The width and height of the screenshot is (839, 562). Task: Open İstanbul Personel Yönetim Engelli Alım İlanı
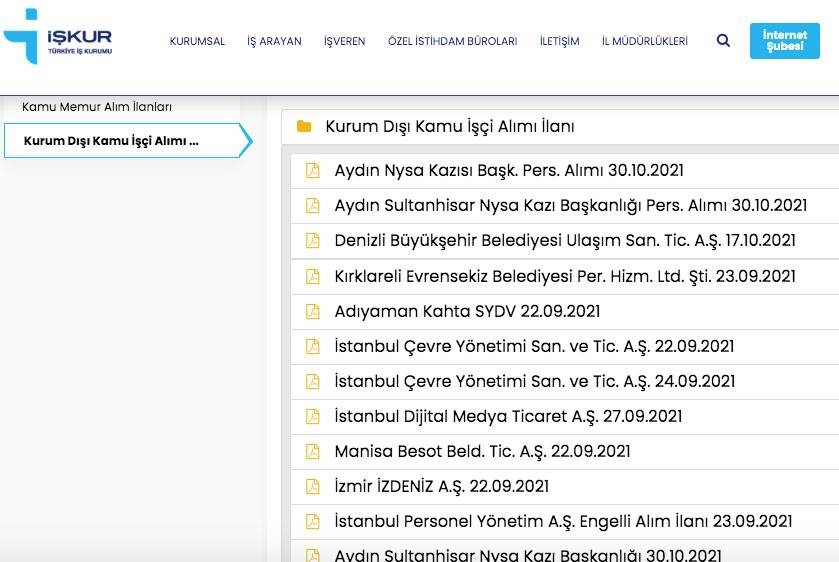pyautogui.click(x=563, y=521)
